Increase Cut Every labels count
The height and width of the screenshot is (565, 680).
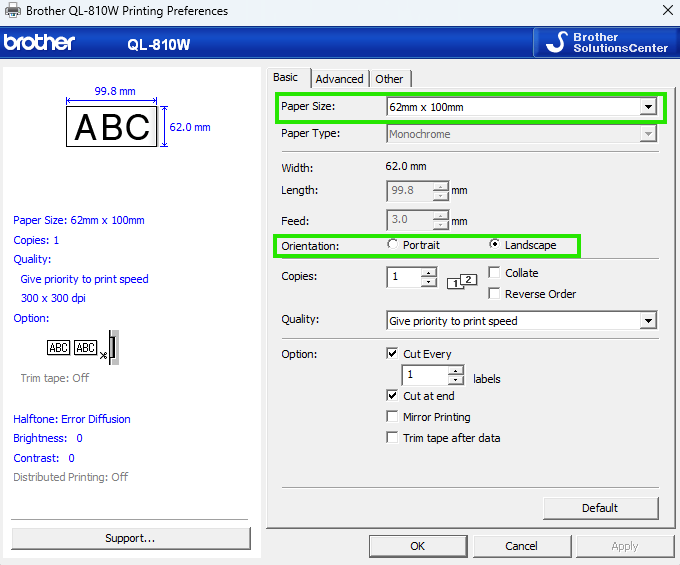[455, 371]
